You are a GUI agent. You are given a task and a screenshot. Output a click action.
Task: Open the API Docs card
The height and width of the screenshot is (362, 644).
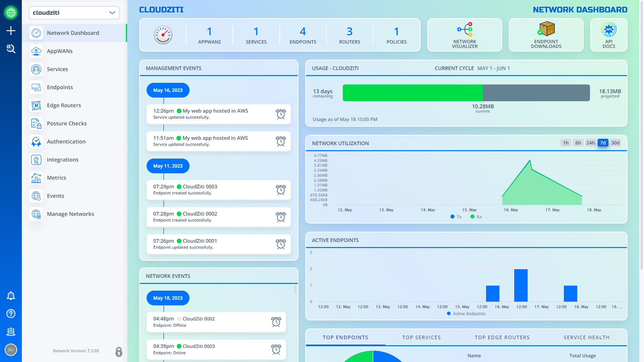click(609, 35)
